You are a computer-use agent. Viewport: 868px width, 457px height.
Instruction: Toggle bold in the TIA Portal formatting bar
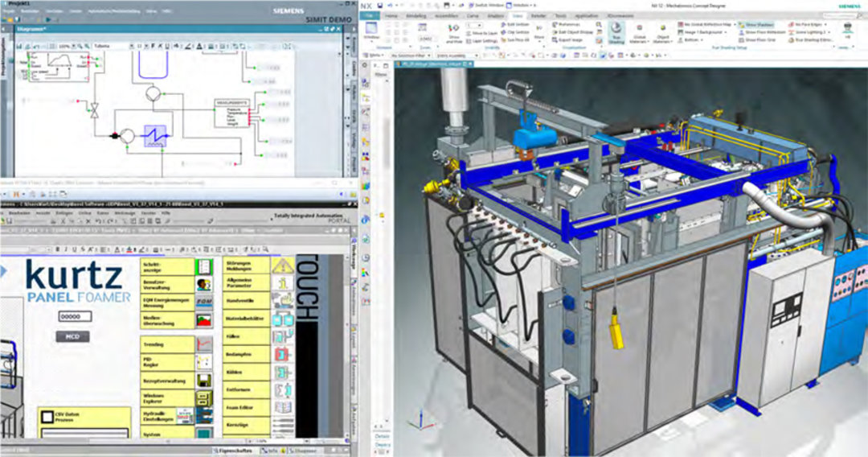[x=57, y=250]
